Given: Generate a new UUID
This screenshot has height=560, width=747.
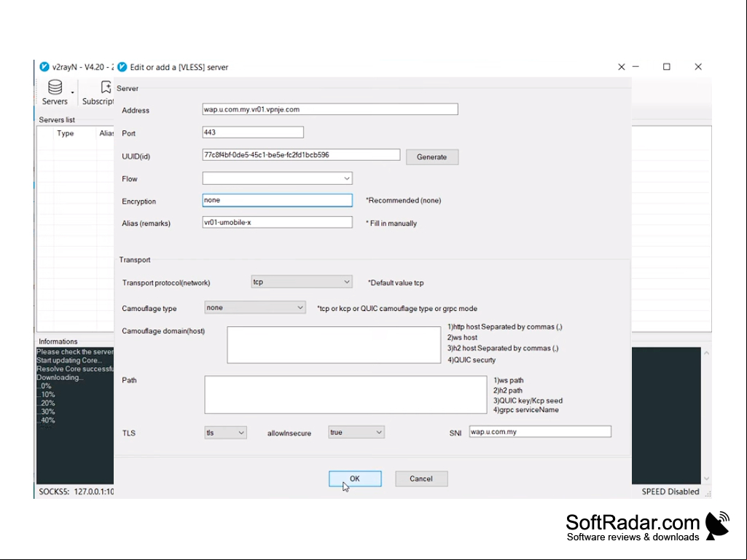Looking at the screenshot, I should 432,157.
